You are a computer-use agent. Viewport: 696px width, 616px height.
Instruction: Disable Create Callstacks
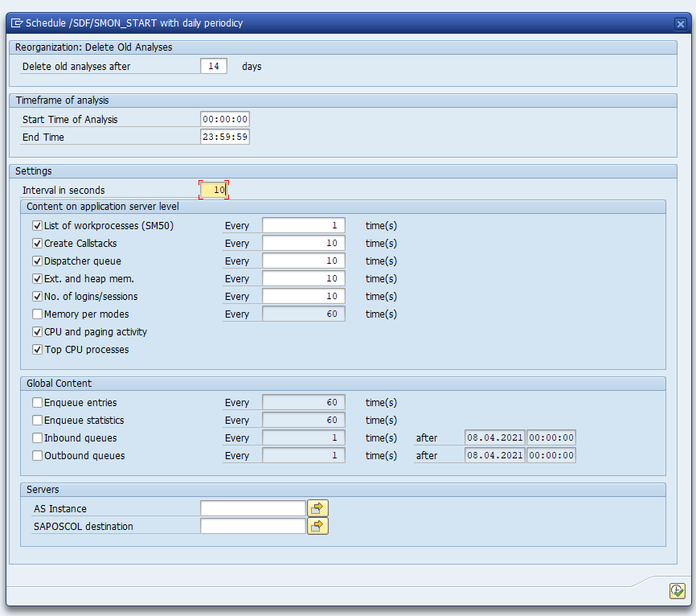point(37,243)
